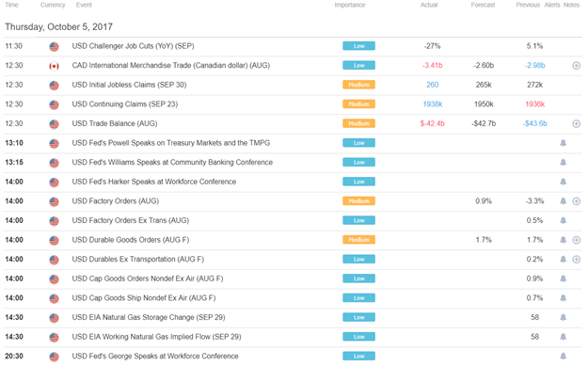Screen dimensions: 588x366
Task: Click bell icon on Factory Orders Ex Trans row
Action: point(563,220)
